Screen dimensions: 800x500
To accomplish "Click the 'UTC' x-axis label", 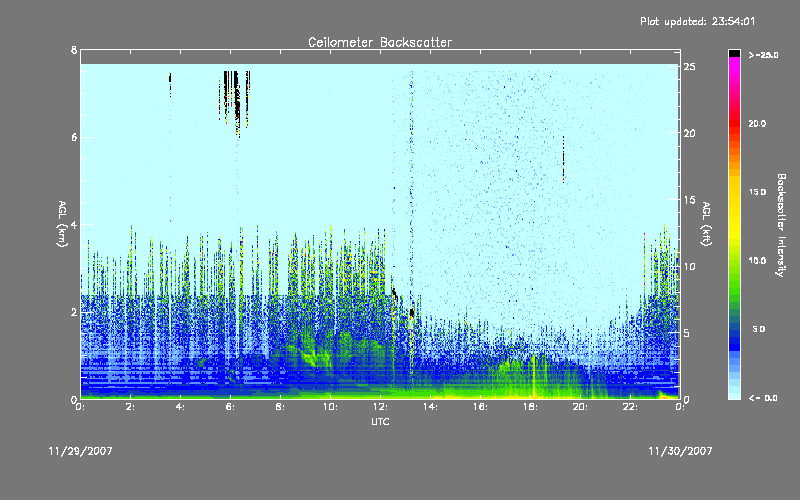I will [380, 421].
